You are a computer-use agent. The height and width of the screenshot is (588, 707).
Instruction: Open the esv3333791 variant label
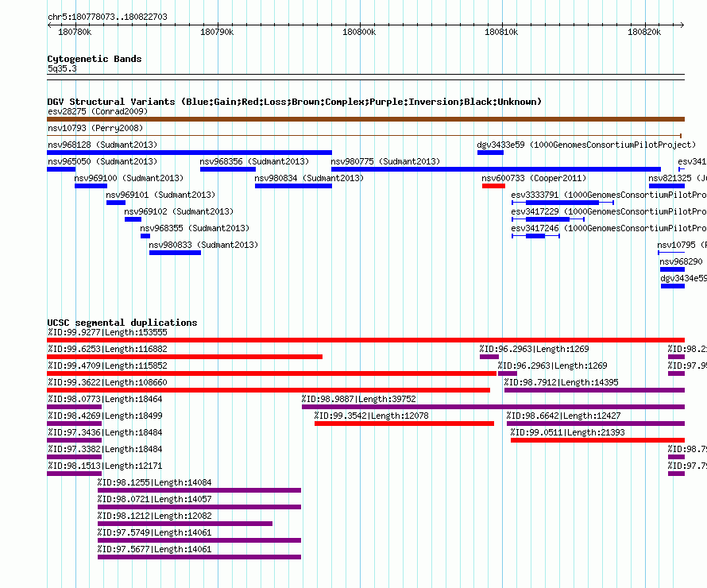[608, 195]
